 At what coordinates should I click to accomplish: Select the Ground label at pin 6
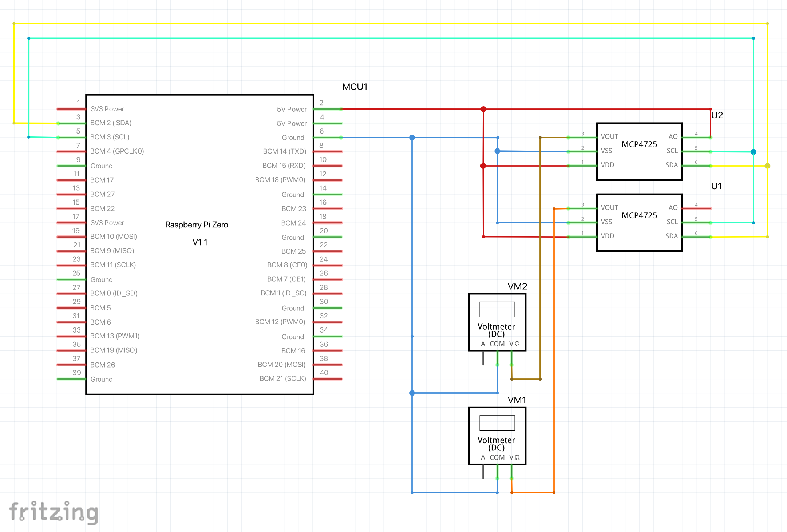click(293, 138)
